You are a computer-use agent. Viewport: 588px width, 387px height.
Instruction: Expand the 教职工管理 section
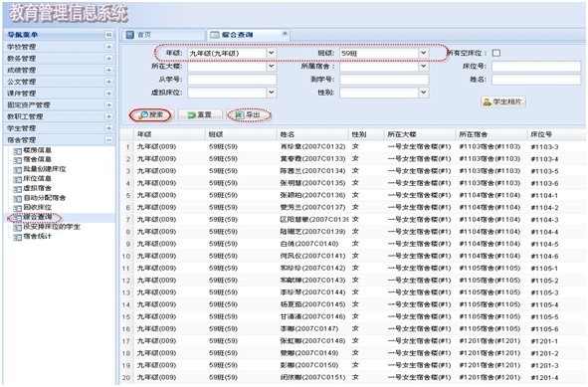tap(108, 116)
